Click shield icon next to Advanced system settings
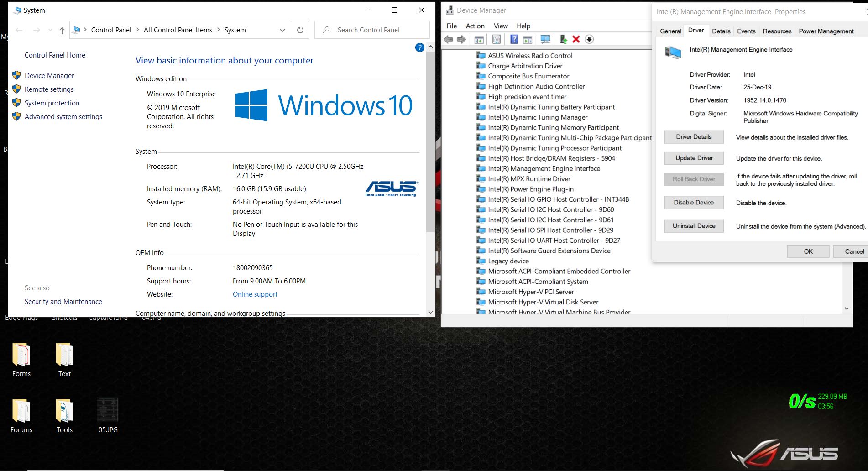This screenshot has width=868, height=471. coord(16,116)
